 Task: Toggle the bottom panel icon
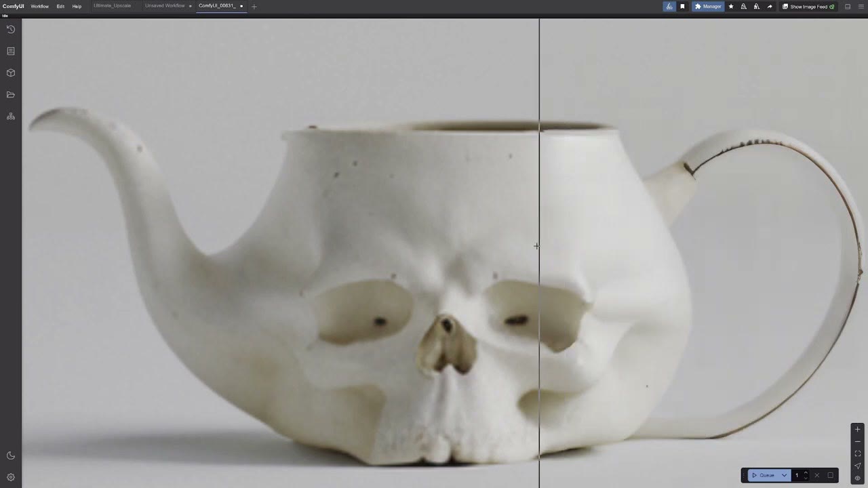tap(848, 7)
